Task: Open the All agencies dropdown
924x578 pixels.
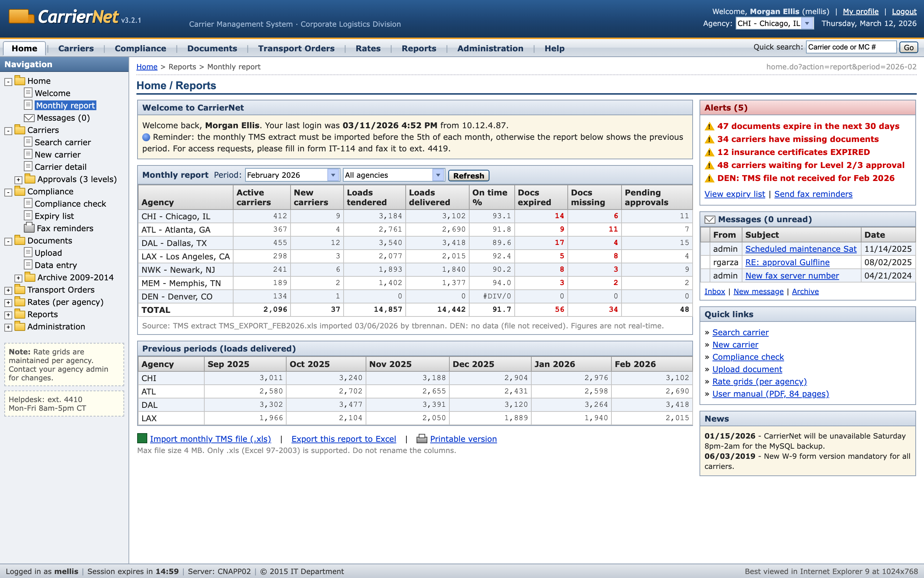Action: point(394,175)
